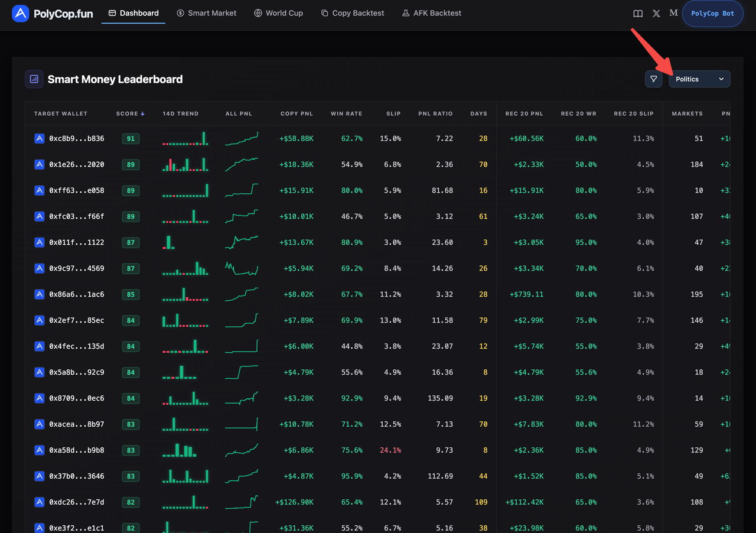Open wallet 0x1e26...2020 address
The image size is (756, 533).
tap(77, 164)
